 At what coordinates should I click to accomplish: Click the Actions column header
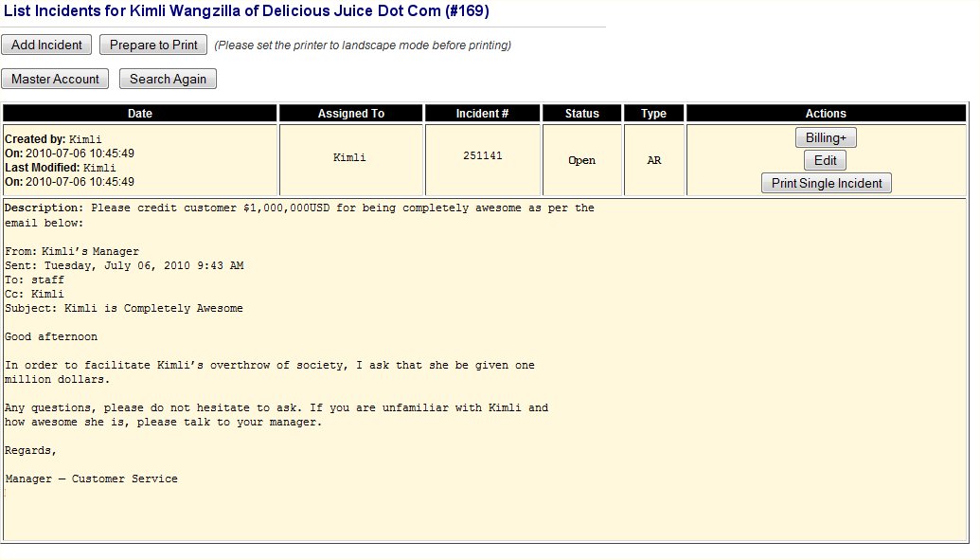point(826,114)
